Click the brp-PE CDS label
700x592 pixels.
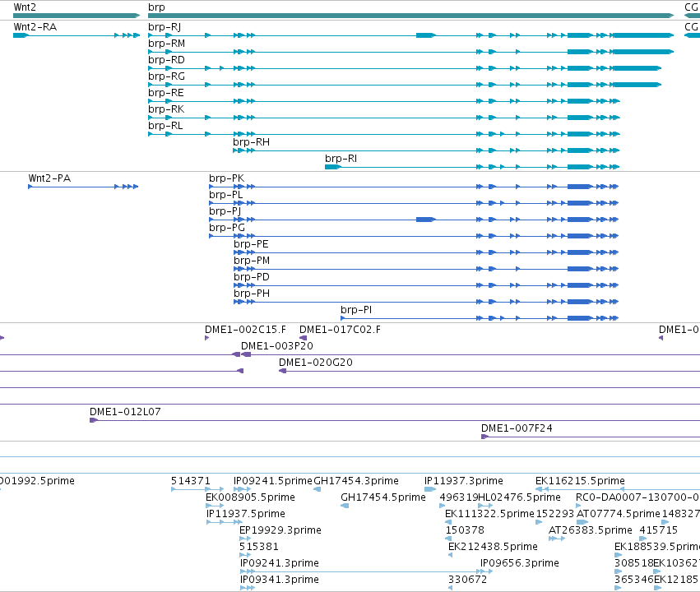point(251,244)
